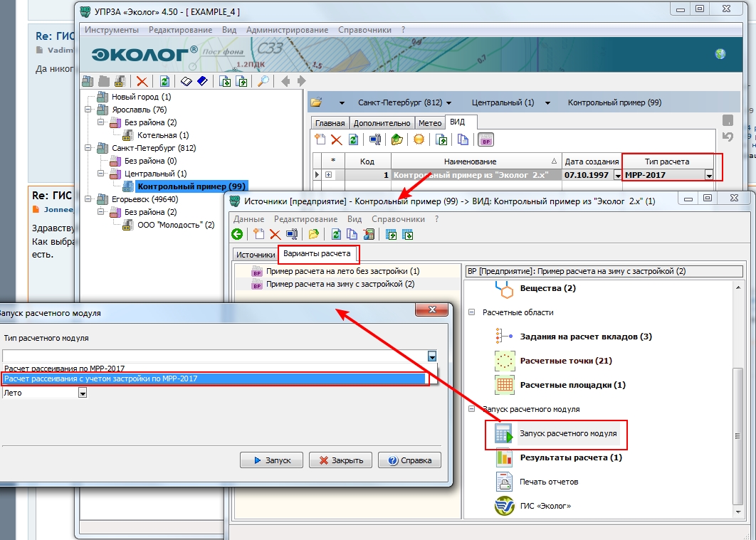756x540 pixels.
Task: Click the magnifier search icon in main toolbar
Action: (263, 81)
